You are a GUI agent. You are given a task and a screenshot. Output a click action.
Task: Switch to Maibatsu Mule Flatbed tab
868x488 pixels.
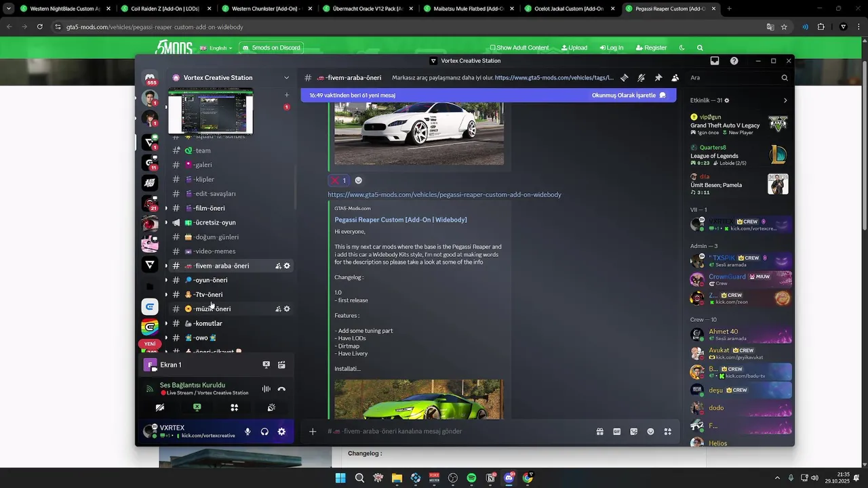pyautogui.click(x=469, y=9)
